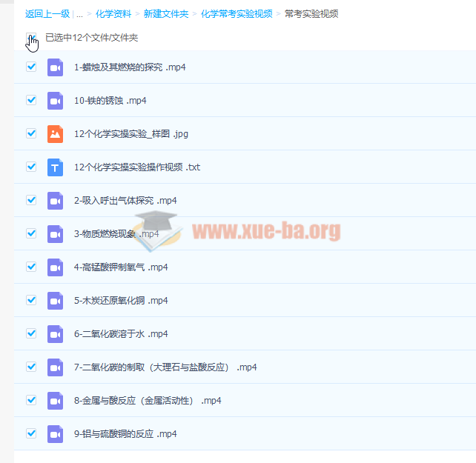476x463 pixels.
Task: Click 返回上一级 to go back
Action: [x=47, y=14]
